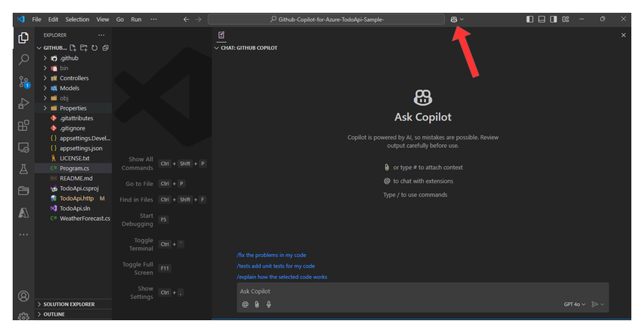Expand the Properties folder
Viewport: 644px width, 333px height.
(x=73, y=108)
